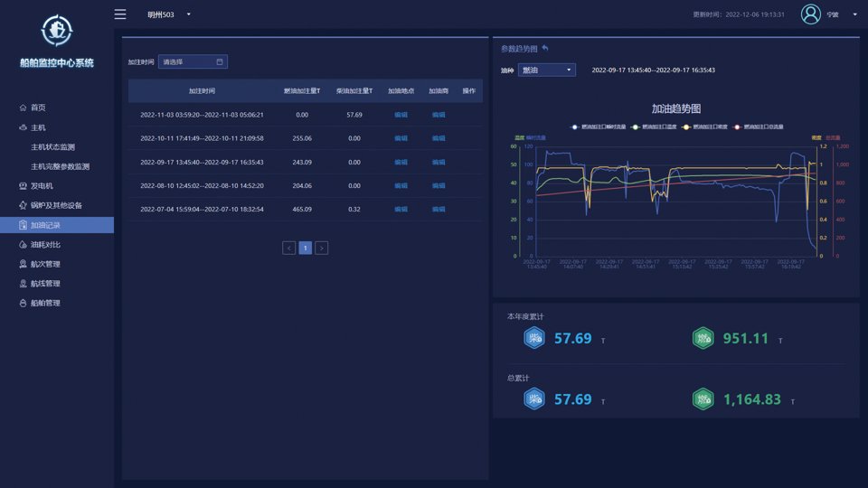Go to 航次管理 in the sidebar

[45, 265]
